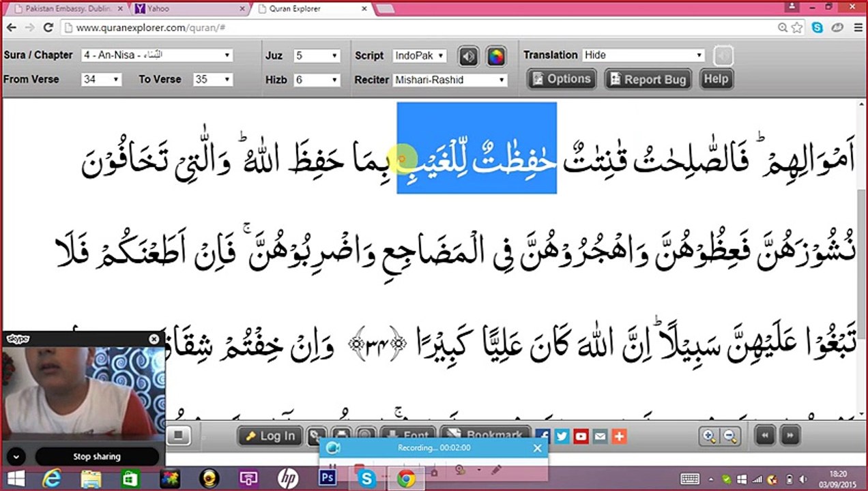
Task: Open the Hizb dropdown
Action: tap(317, 80)
